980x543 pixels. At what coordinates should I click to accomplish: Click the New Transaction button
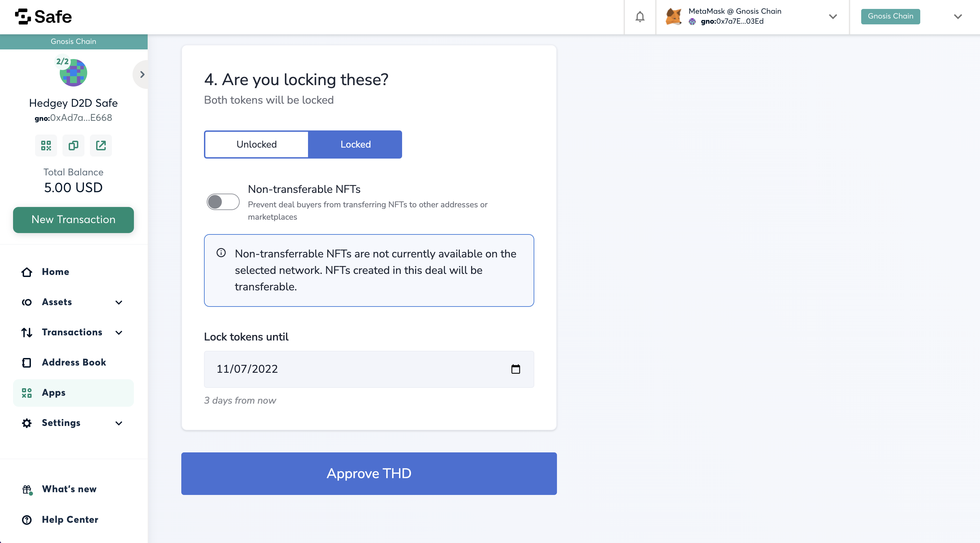pyautogui.click(x=73, y=220)
